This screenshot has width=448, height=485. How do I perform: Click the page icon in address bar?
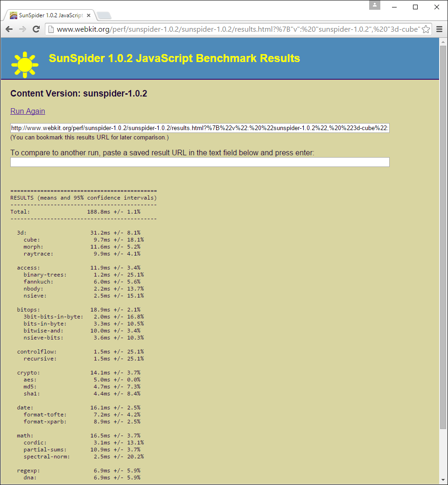click(51, 29)
